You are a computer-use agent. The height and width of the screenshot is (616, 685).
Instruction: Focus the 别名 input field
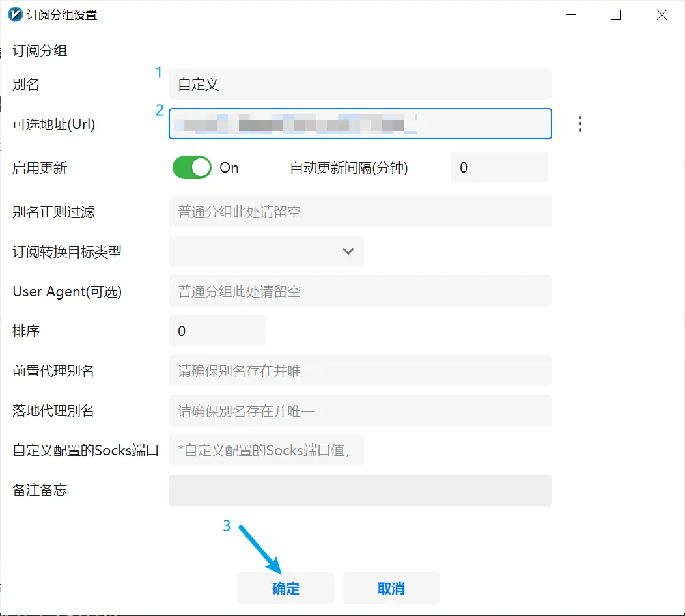pyautogui.click(x=360, y=84)
